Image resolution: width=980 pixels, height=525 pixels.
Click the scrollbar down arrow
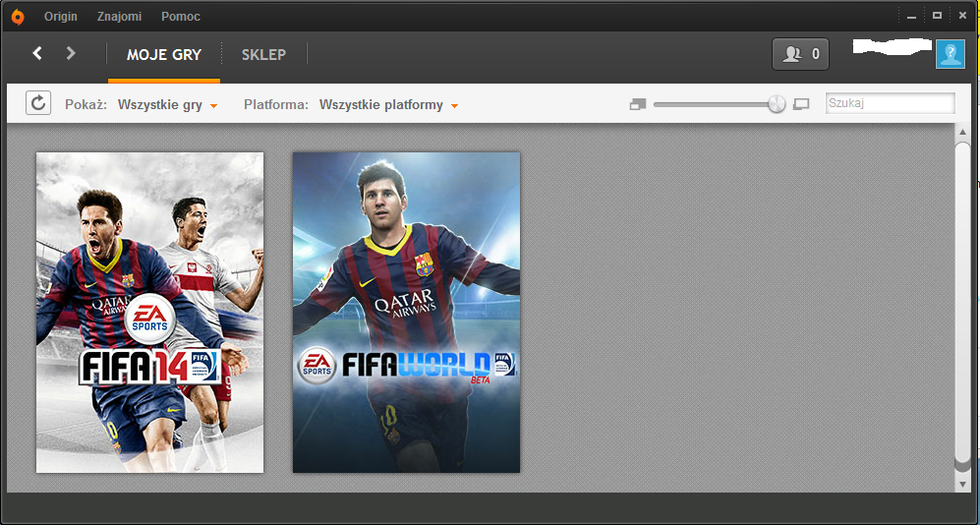pyautogui.click(x=962, y=485)
